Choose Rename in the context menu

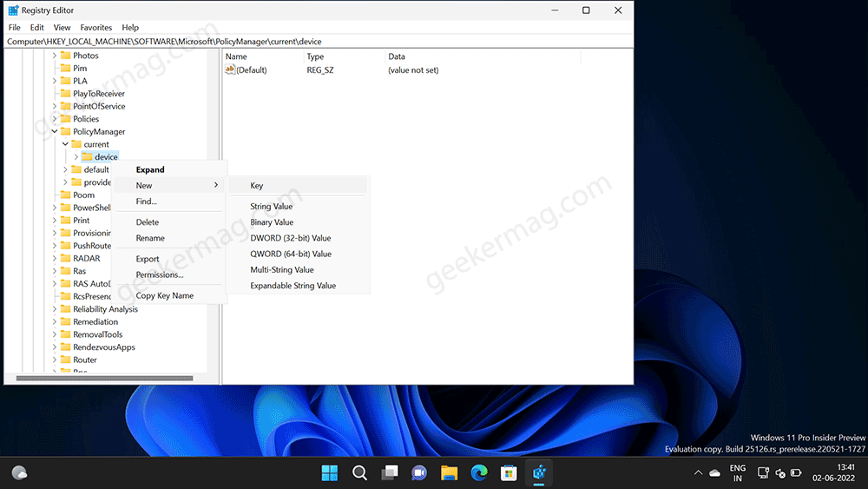[x=169, y=238]
